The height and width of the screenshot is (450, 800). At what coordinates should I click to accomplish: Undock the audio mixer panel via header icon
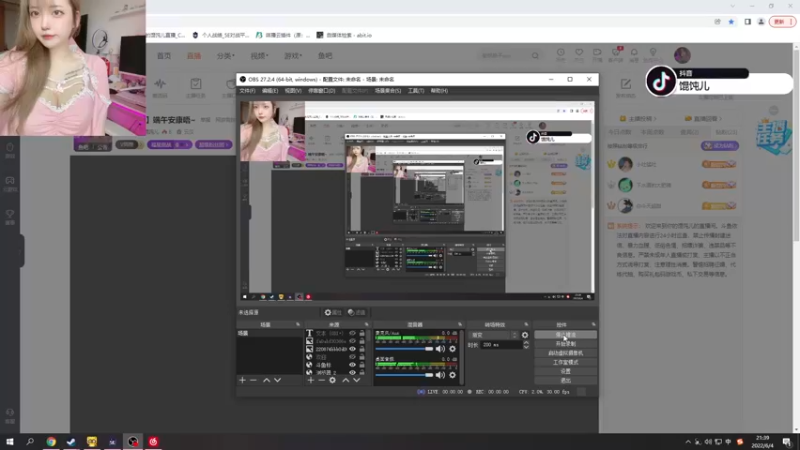pos(460,324)
